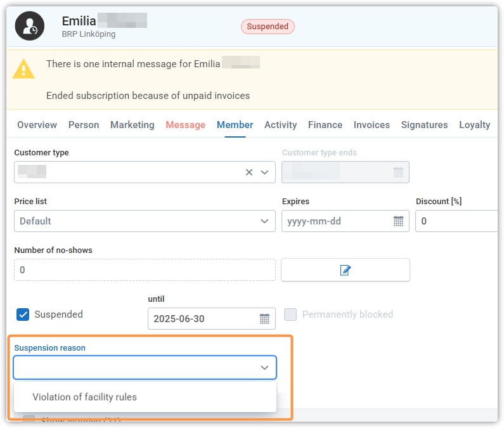The width and height of the screenshot is (504, 428).
Task: Clear the Customer type field with X
Action: pyautogui.click(x=249, y=172)
